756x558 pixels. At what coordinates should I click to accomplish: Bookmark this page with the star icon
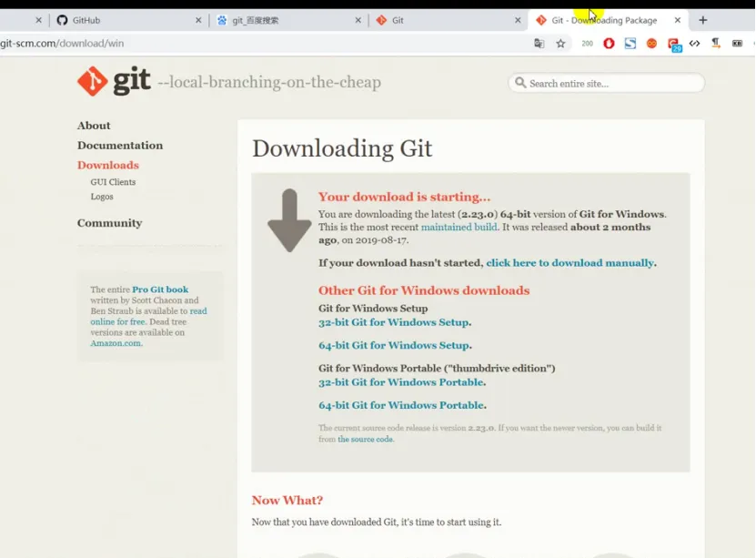click(x=560, y=44)
